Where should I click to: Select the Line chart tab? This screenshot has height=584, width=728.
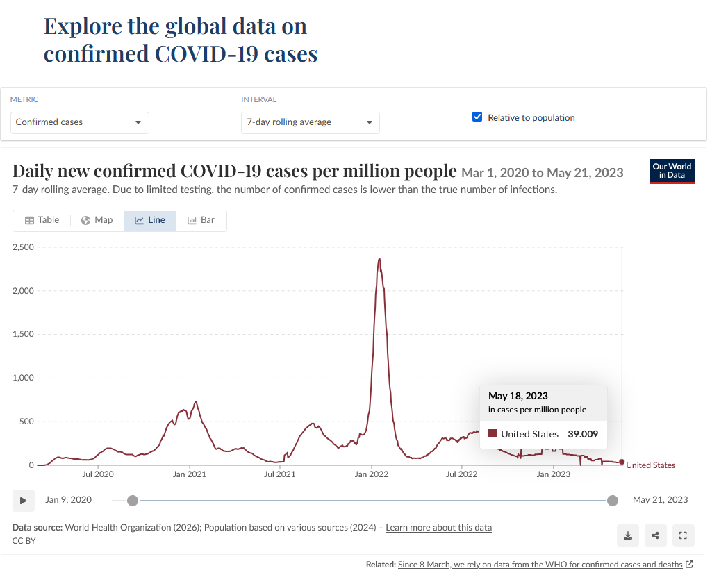pos(150,220)
